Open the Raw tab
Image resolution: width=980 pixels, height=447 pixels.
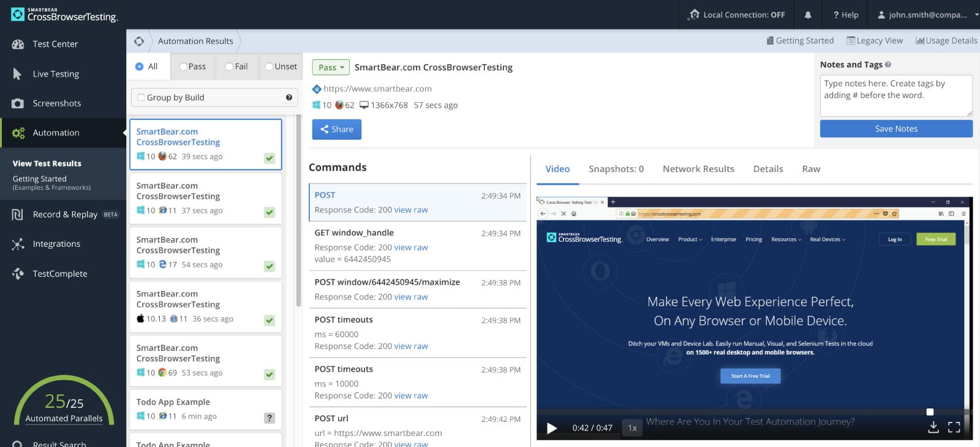point(811,169)
